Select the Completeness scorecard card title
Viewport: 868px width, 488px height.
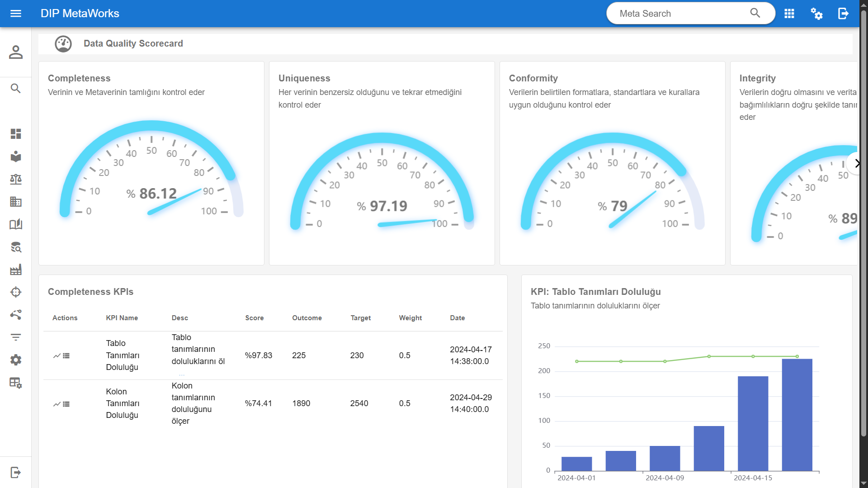click(79, 78)
